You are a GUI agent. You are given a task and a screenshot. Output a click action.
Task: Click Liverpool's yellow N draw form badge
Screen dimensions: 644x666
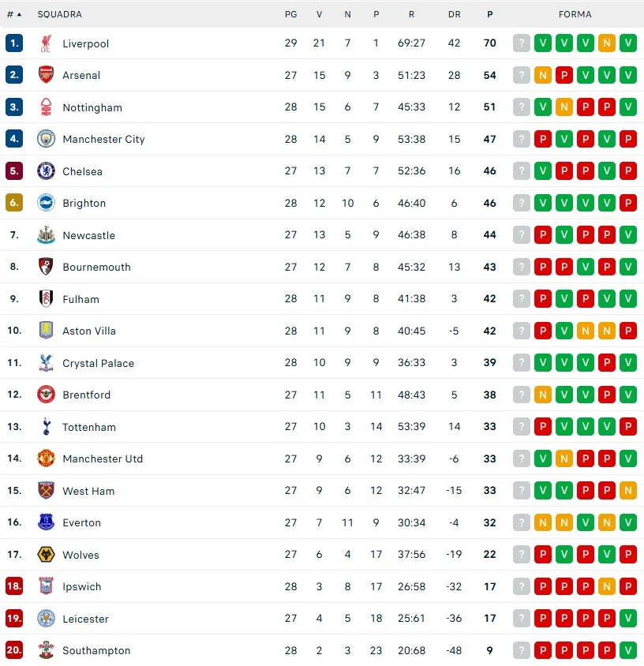[607, 43]
